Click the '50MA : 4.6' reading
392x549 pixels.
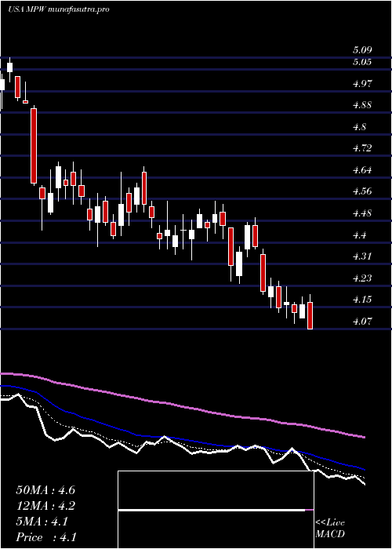coord(45,490)
